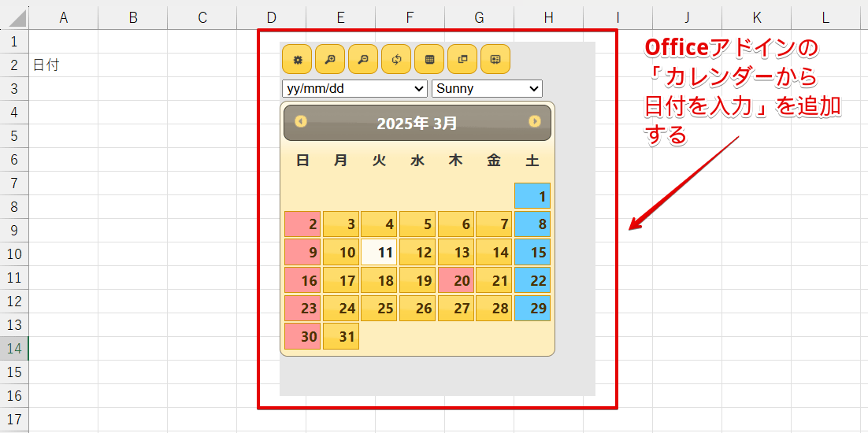Click the 2025年 3月 month title

(x=417, y=123)
